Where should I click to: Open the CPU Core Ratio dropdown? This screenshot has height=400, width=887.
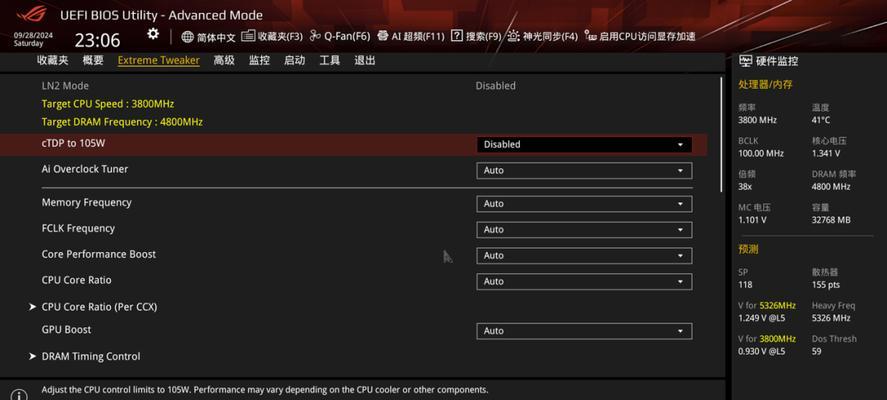[x=584, y=281]
